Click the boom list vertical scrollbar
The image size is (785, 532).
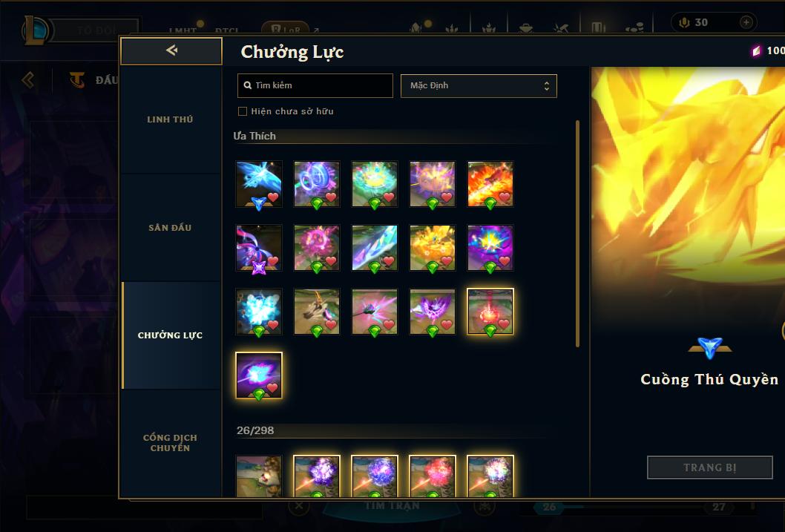577,234
